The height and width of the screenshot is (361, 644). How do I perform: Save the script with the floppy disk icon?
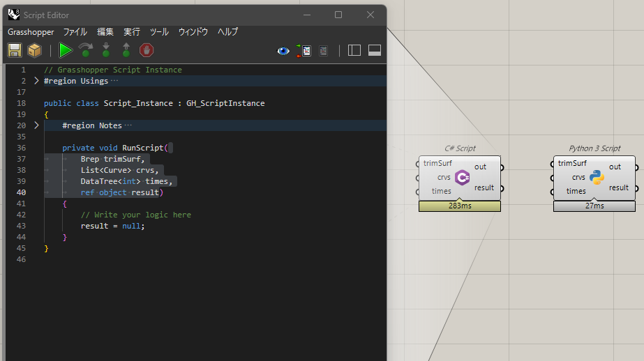(x=15, y=50)
